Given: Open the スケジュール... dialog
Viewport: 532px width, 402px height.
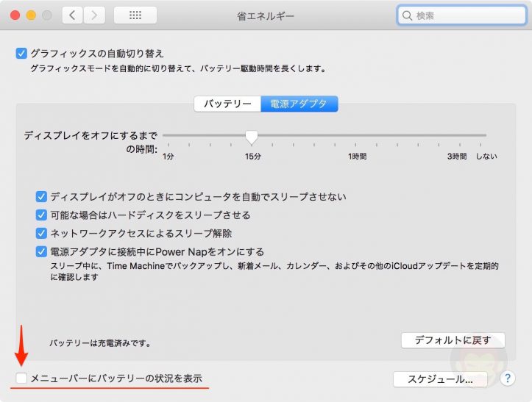Looking at the screenshot, I should coord(440,379).
